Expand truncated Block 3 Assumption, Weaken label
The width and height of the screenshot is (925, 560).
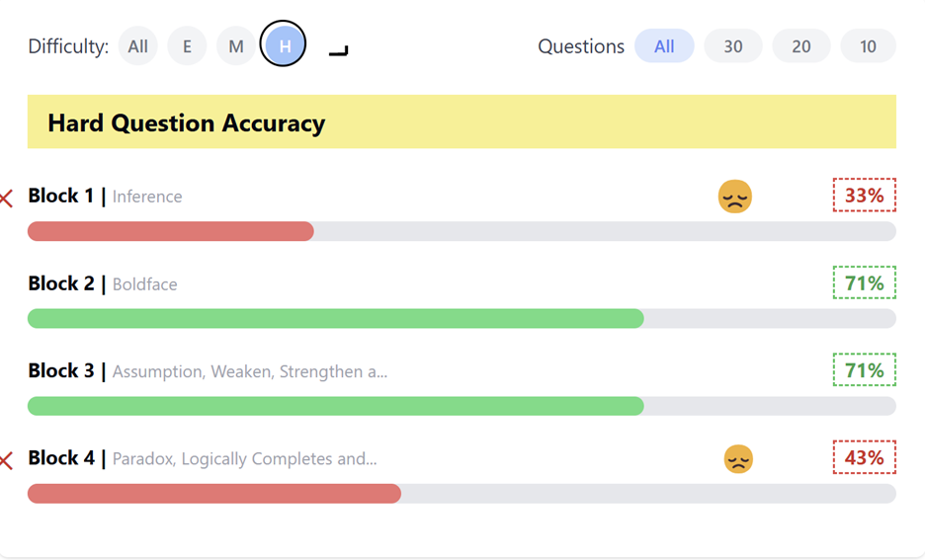pyautogui.click(x=249, y=372)
